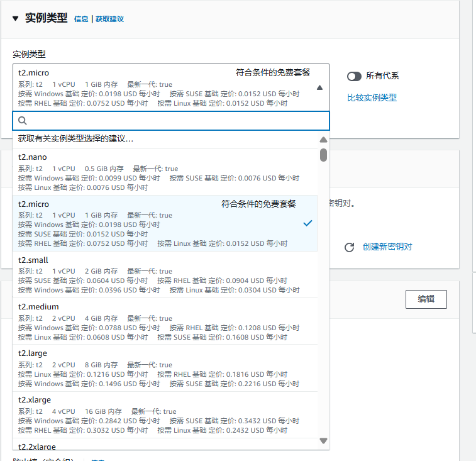Screen dimensions: 476x461
Task: Focus the instance type search field
Action: click(x=176, y=121)
